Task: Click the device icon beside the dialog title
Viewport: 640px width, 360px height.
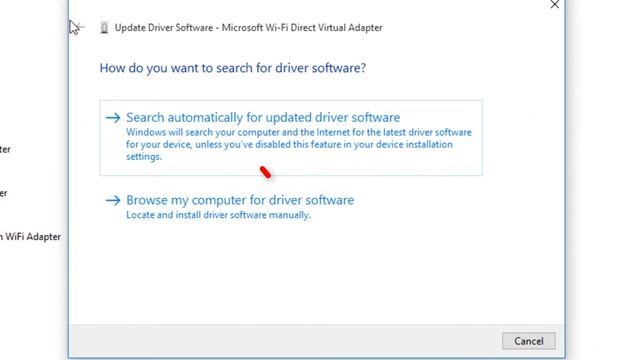Action: [x=104, y=27]
